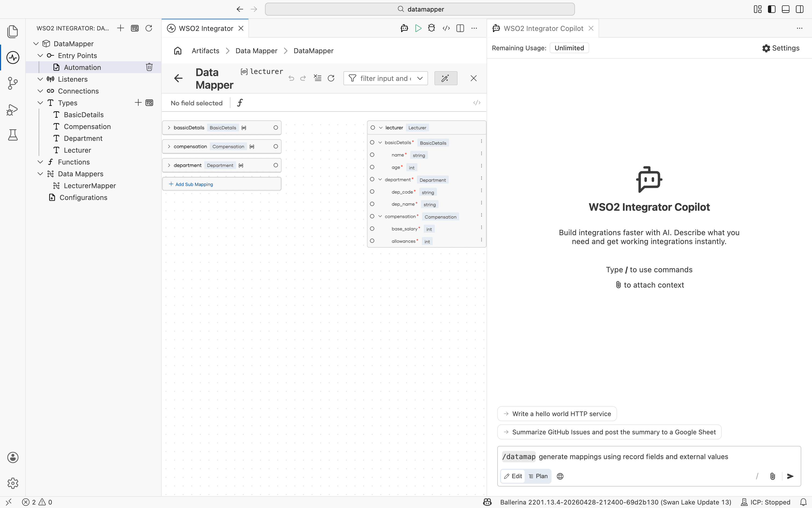Go to the home breadcrumb icon
This screenshot has height=508, width=812.
click(178, 51)
